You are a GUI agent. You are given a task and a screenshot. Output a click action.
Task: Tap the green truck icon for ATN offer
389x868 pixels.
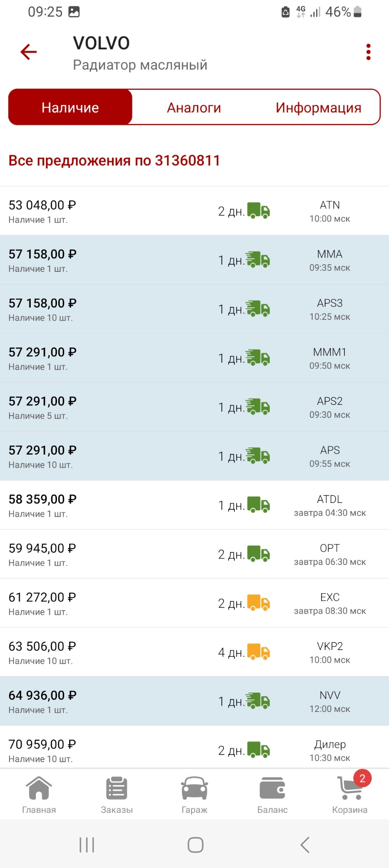pos(258,211)
